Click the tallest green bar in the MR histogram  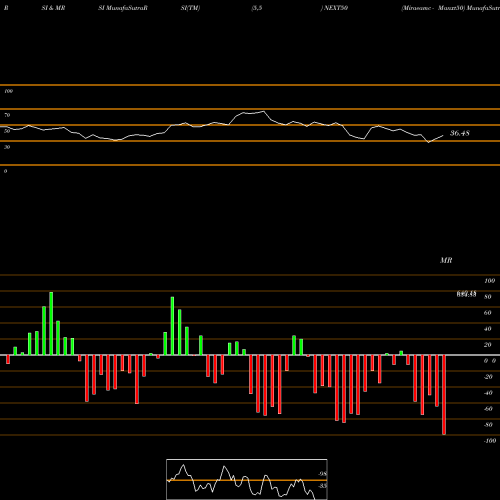[x=51, y=323]
